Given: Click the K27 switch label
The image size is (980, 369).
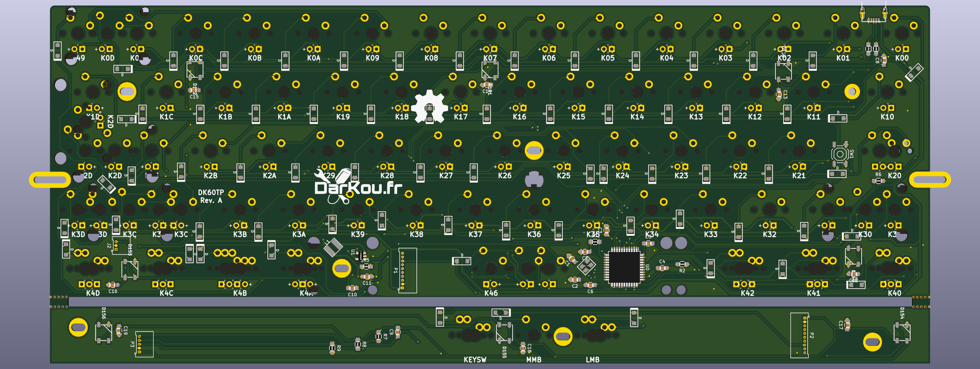Looking at the screenshot, I should tap(446, 176).
